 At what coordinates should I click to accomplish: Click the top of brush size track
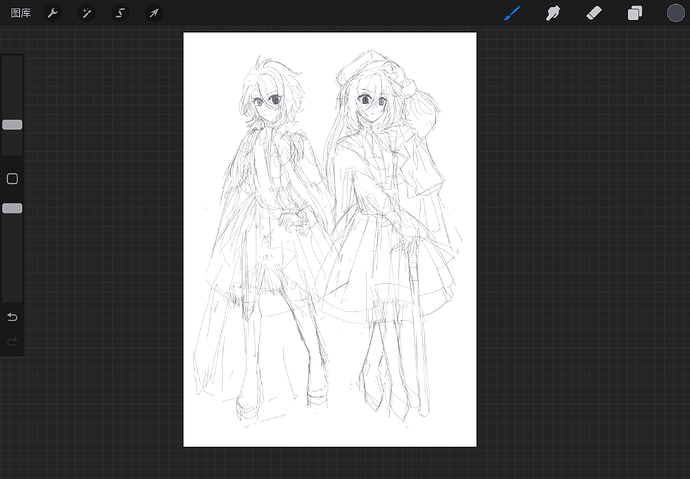tap(12, 59)
